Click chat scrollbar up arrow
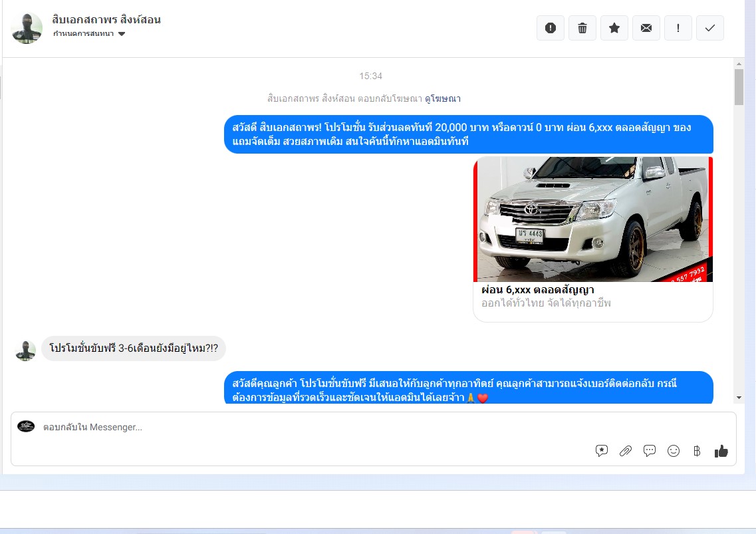Image resolution: width=756 pixels, height=534 pixels. pos(739,64)
